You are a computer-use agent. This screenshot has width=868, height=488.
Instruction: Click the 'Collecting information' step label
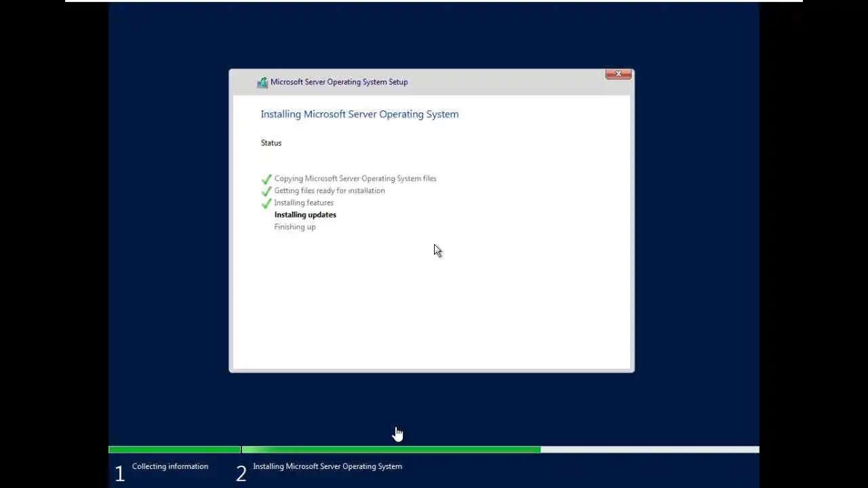point(170,466)
